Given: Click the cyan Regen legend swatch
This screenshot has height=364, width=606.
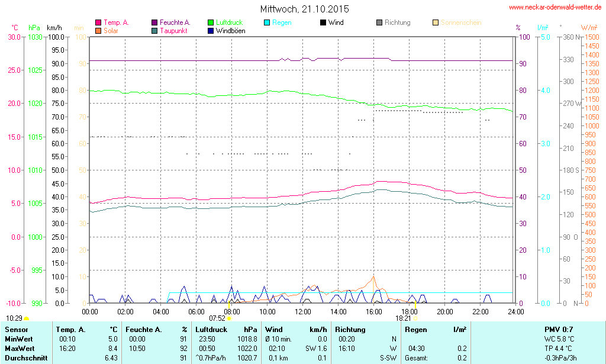Looking at the screenshot, I should click(267, 23).
